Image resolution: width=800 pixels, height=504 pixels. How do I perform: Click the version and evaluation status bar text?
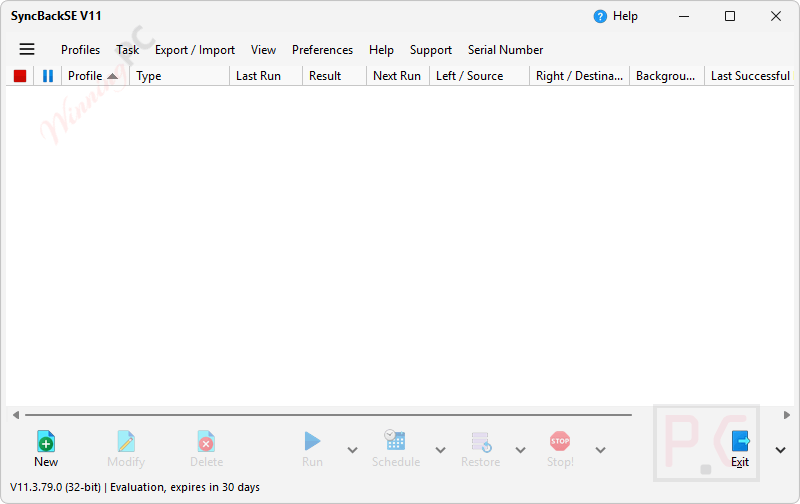coord(135,487)
